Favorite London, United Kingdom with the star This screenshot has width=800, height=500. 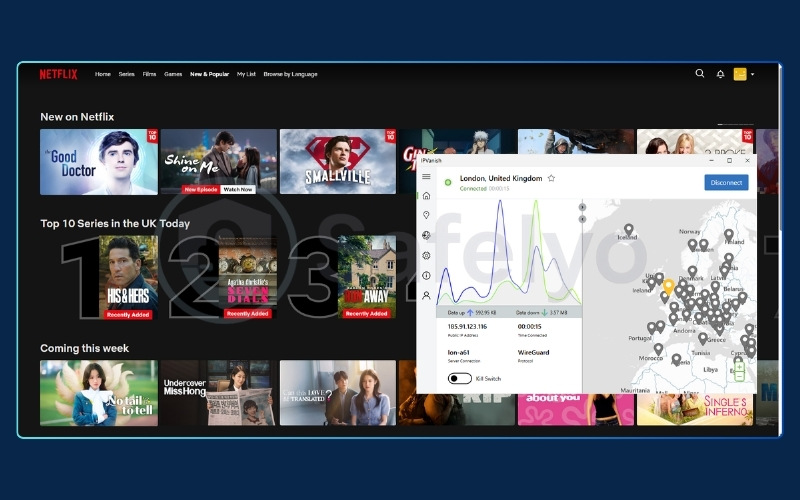click(x=551, y=178)
